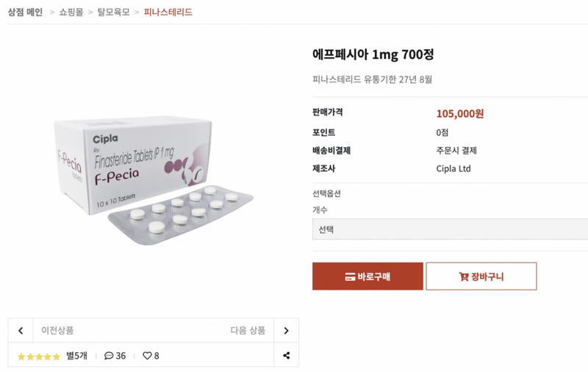Click the credit card icon on 바로구매

point(350,277)
